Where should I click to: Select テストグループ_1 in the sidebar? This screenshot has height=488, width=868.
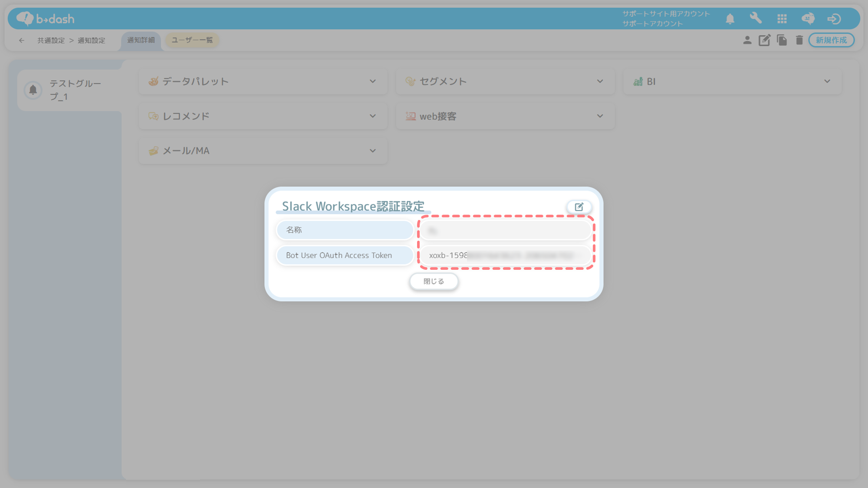coord(70,90)
